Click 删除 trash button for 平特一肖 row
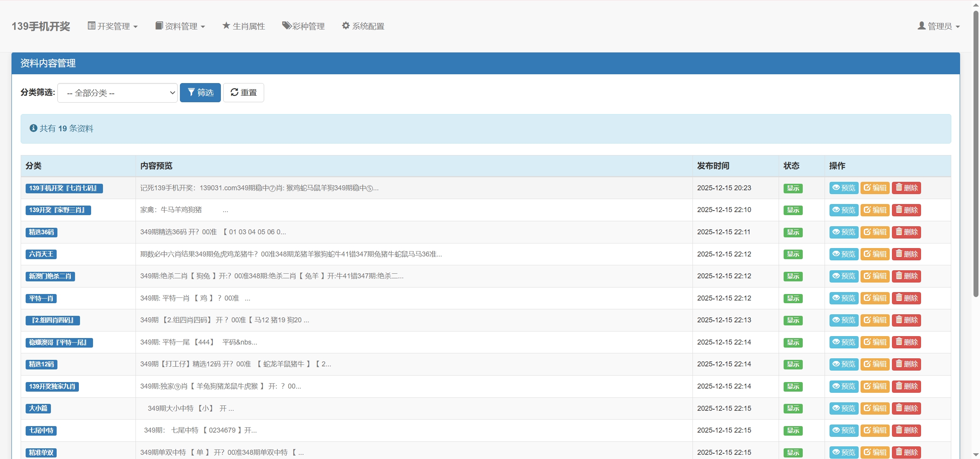Screen dimensions: 980x459 [906, 298]
